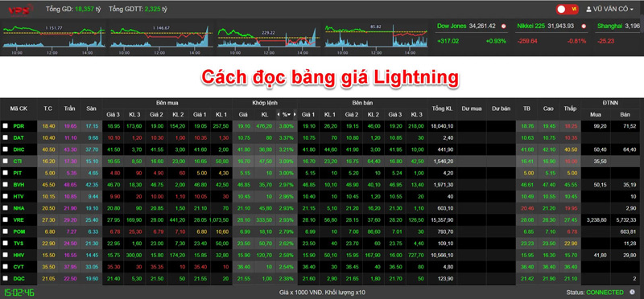Image resolution: width=644 pixels, height=299 pixels.
Task: Click PDR total volume 18,040,10
Action: click(443, 126)
